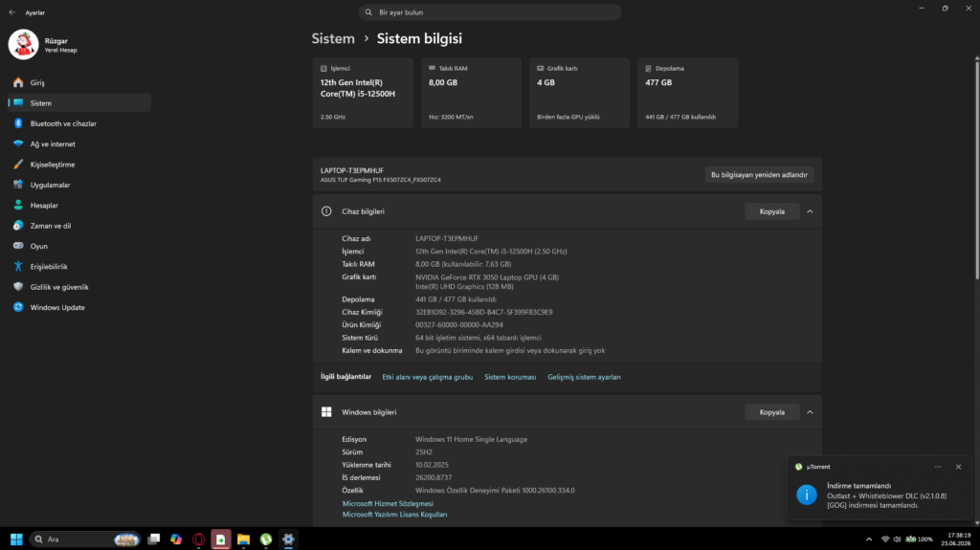Click the Ürün Kimliği value 00327-60000-00000-AA294
This screenshot has height=550, width=980.
click(458, 325)
